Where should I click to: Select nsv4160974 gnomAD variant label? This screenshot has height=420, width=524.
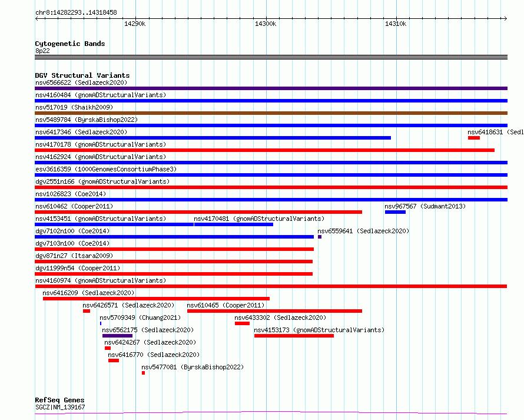click(x=101, y=280)
